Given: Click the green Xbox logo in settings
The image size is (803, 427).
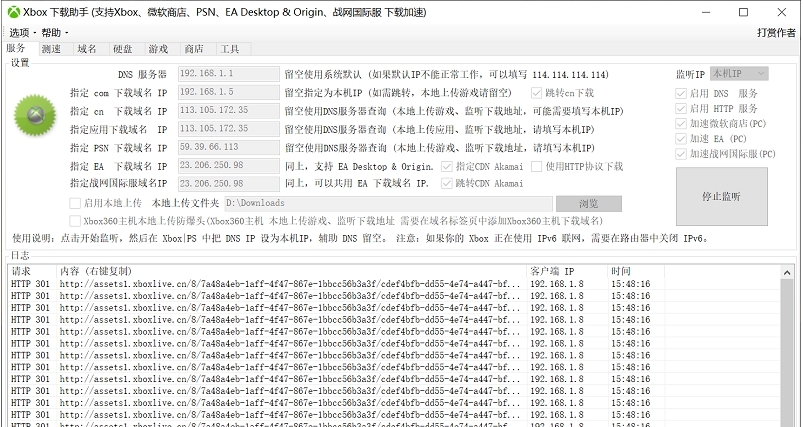Looking at the screenshot, I should click(x=35, y=115).
